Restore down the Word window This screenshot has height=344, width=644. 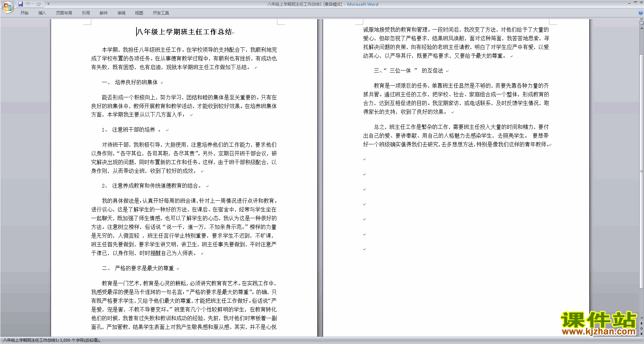(x=635, y=3)
